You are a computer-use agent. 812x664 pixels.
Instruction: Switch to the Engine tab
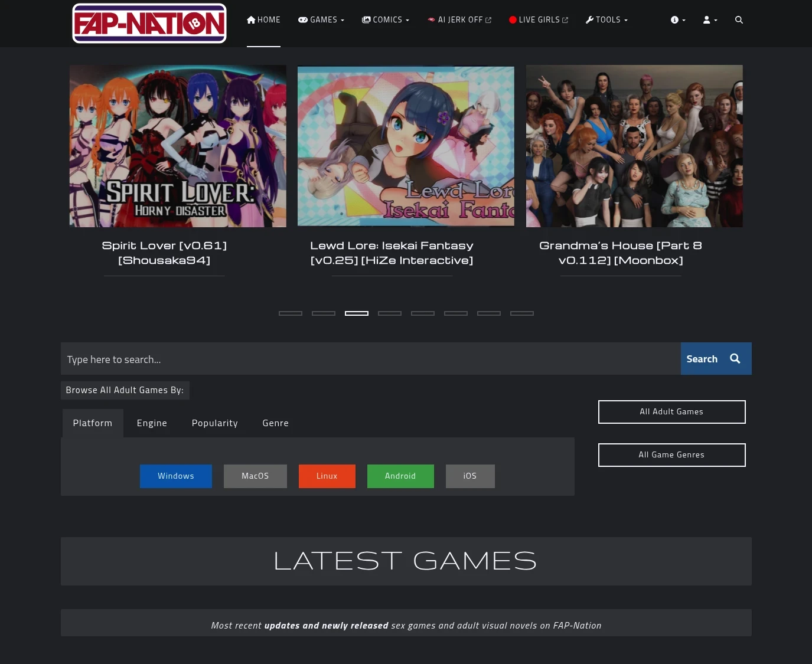(152, 423)
